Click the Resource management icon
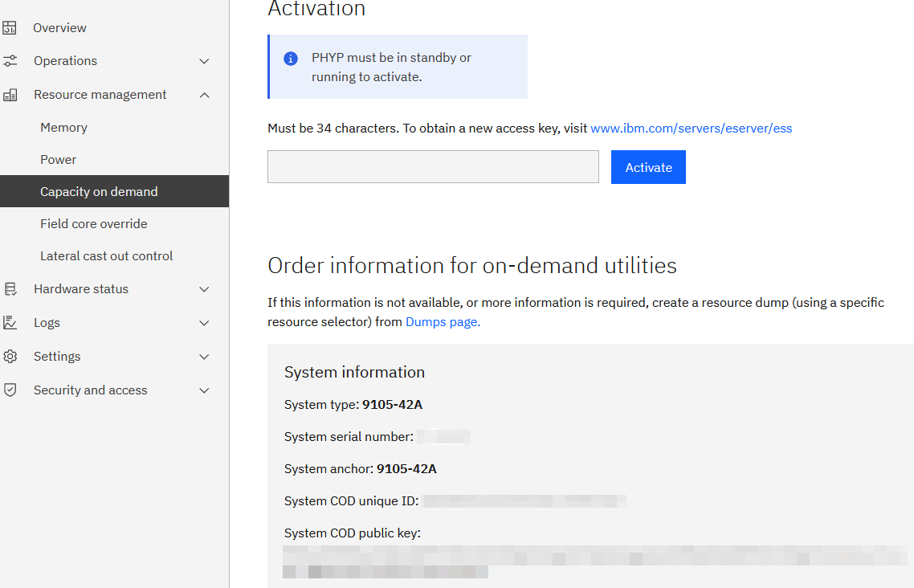 point(10,94)
